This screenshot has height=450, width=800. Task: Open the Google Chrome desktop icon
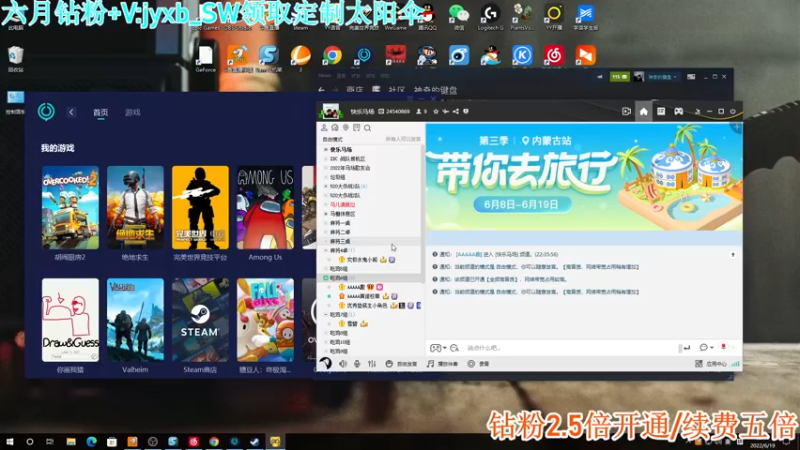point(332,55)
